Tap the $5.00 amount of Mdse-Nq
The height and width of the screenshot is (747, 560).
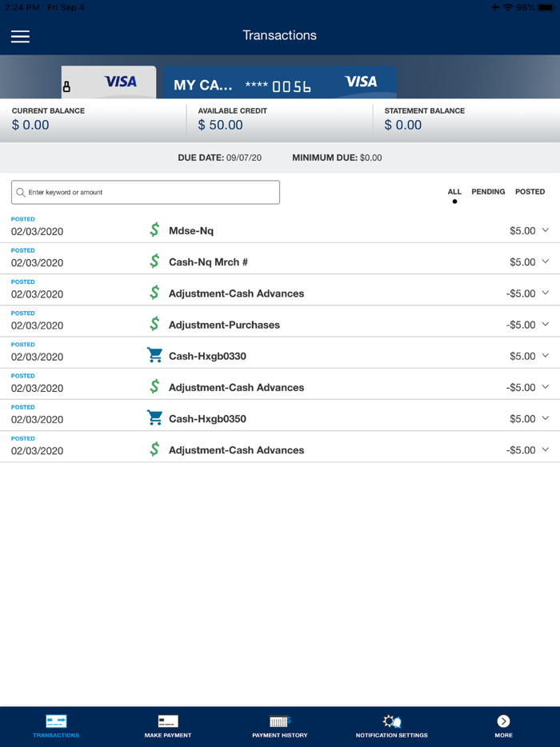[x=522, y=231]
